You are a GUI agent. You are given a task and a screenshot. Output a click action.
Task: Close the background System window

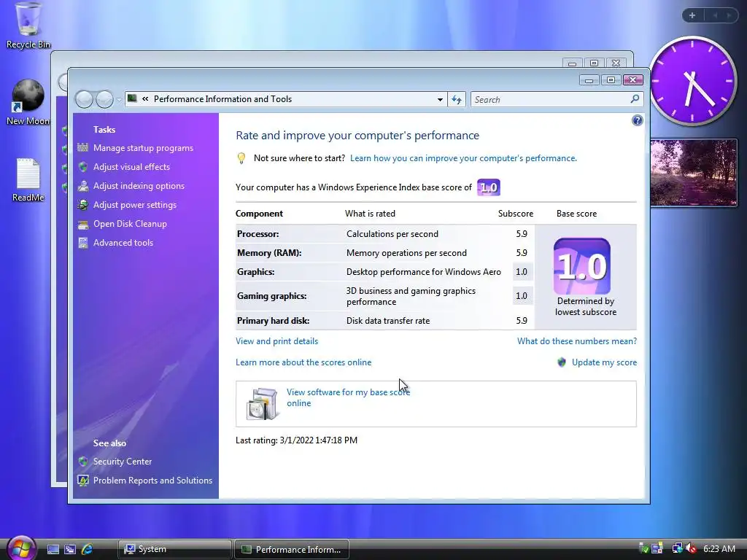(616, 63)
